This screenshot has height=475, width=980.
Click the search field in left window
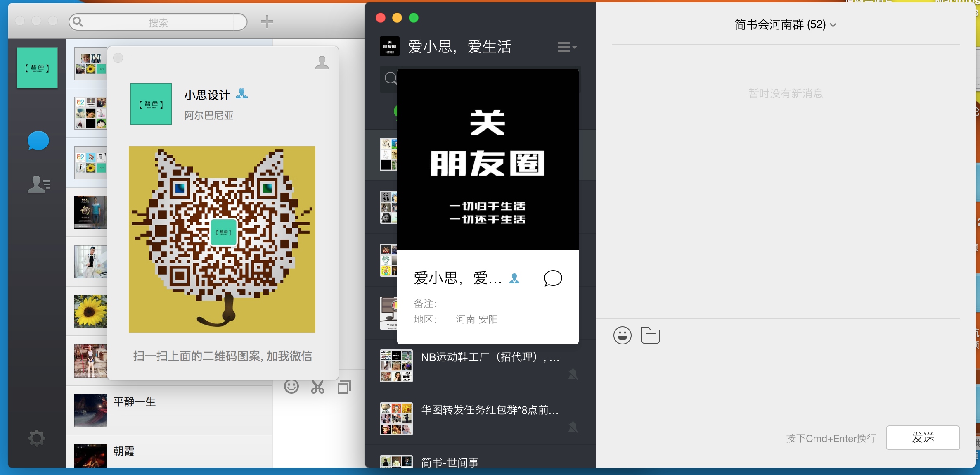pos(158,22)
